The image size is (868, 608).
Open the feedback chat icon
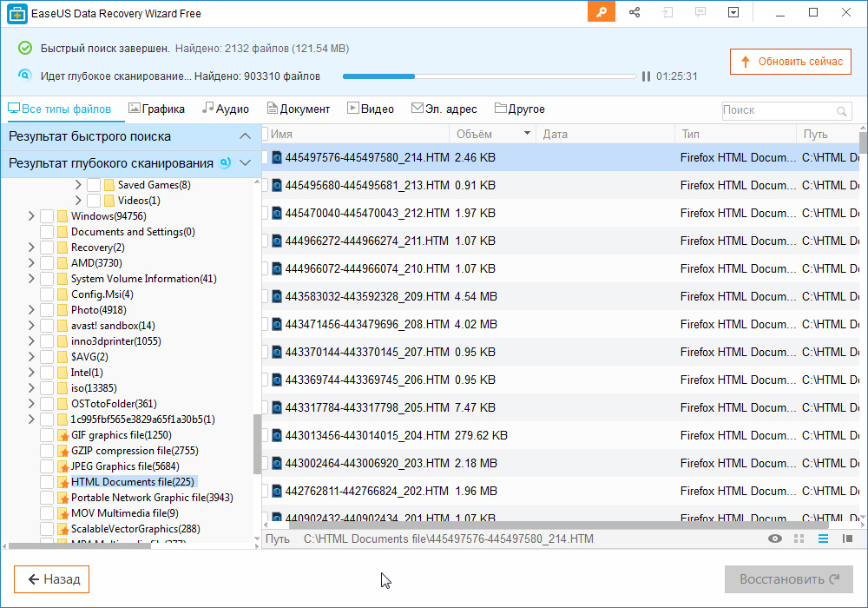pyautogui.click(x=700, y=12)
